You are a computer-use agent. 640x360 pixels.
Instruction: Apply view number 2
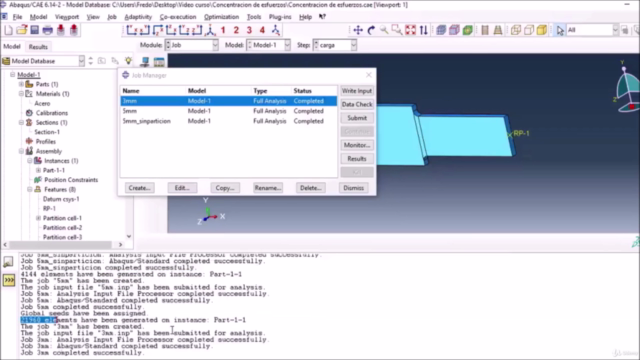pyautogui.click(x=236, y=30)
